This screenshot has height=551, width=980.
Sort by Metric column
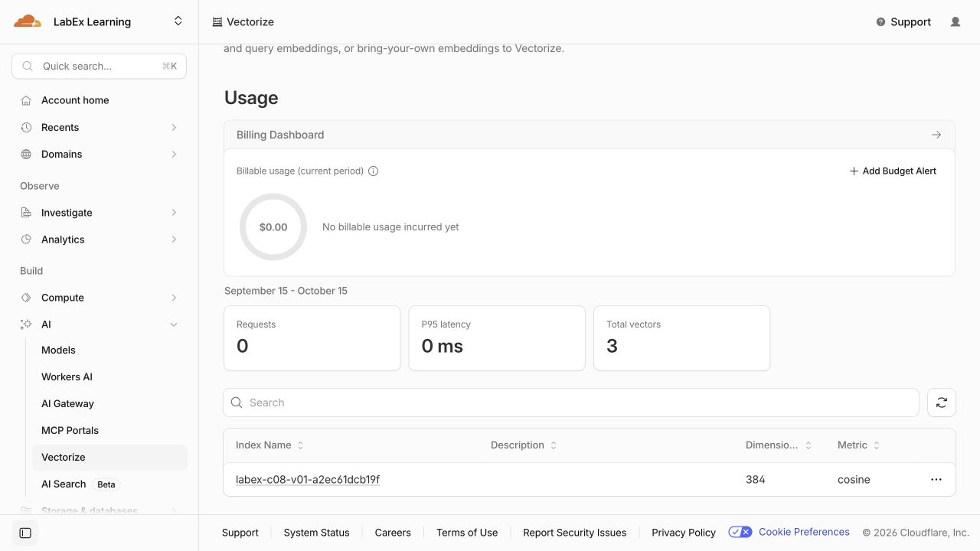pos(859,445)
